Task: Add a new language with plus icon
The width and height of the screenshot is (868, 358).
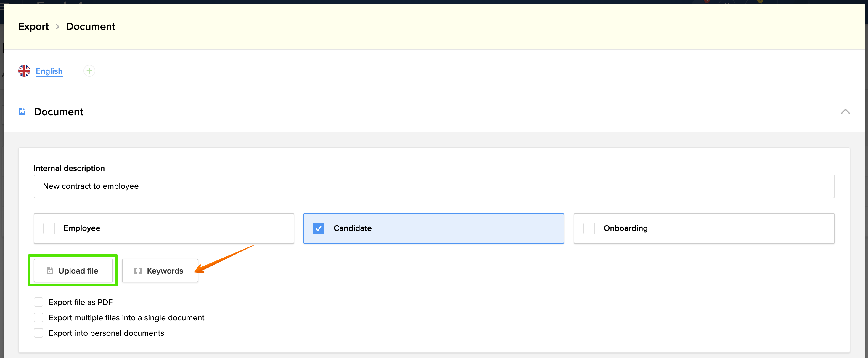Action: tap(89, 71)
